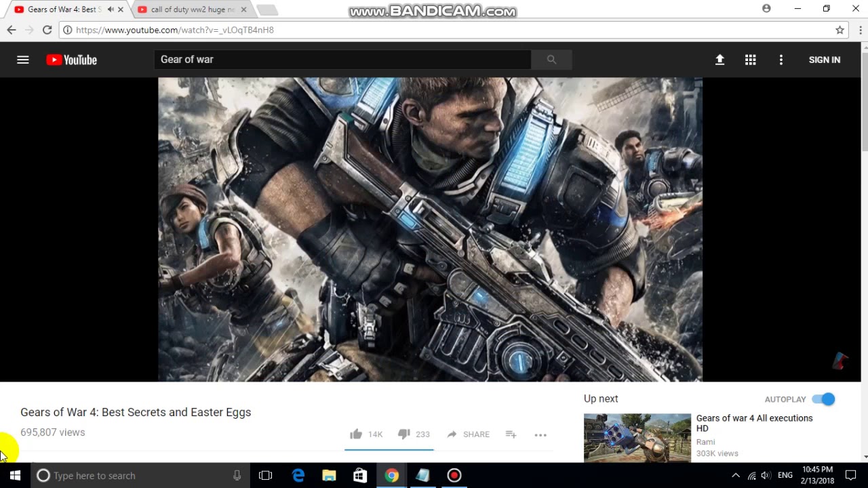This screenshot has height=488, width=868.
Task: Like the video with thumbs up
Action: [x=356, y=434]
